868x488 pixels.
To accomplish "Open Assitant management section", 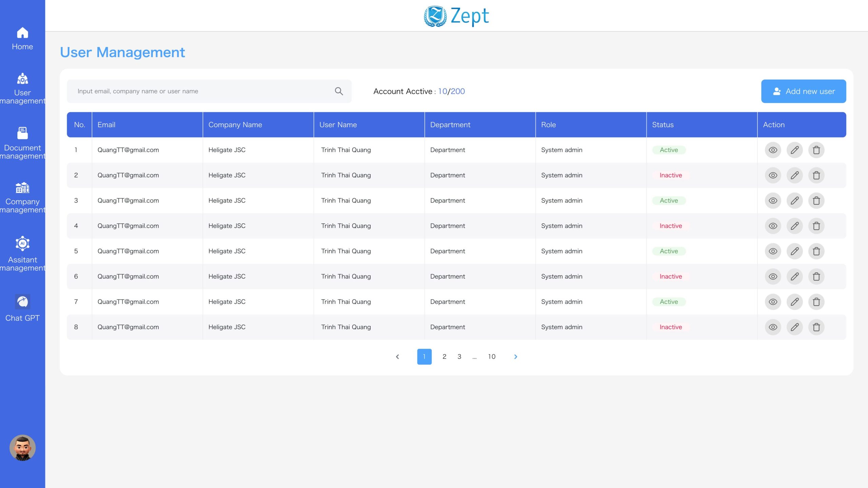I will pos(22,253).
